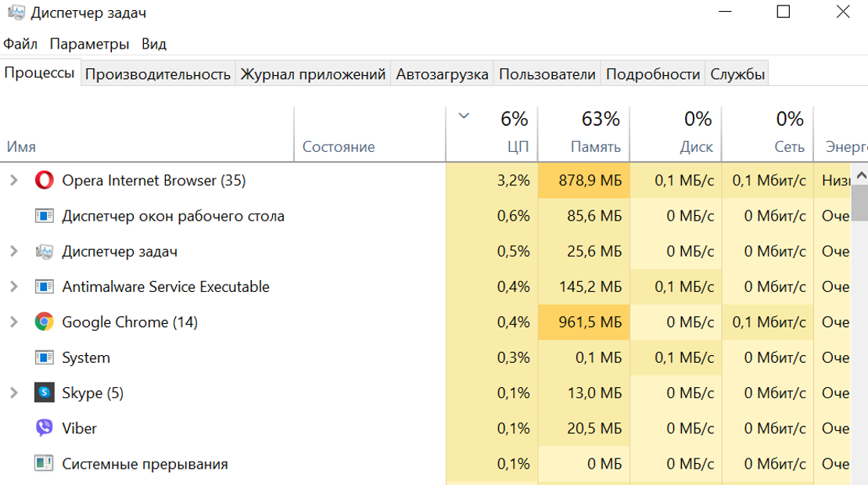Switch to the Производительность tab
868x485 pixels.
coord(158,74)
